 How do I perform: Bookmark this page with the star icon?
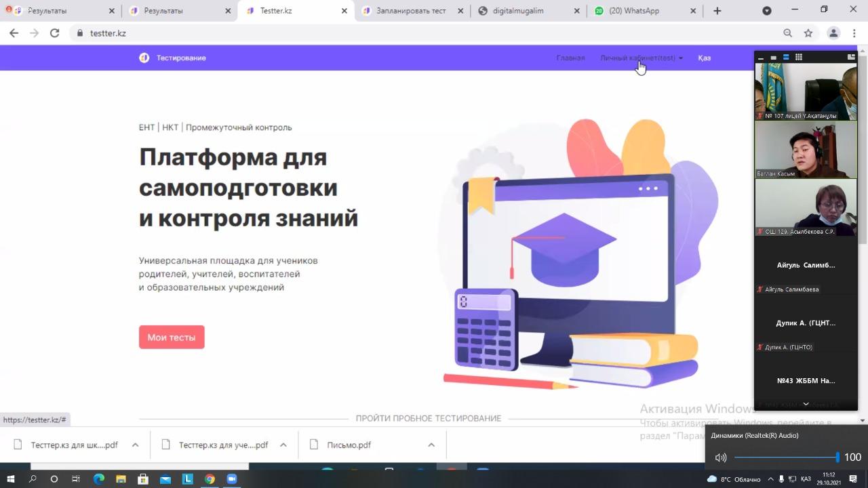[808, 33]
